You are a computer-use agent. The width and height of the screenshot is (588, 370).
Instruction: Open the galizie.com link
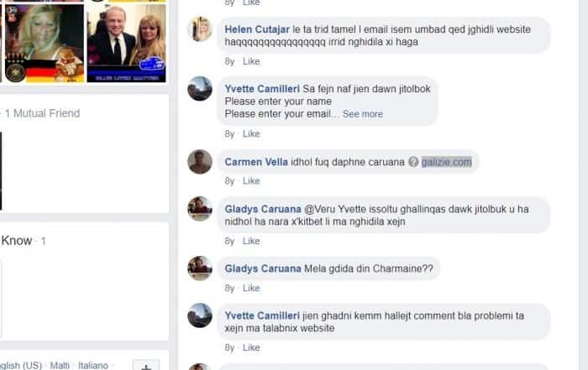coord(446,162)
